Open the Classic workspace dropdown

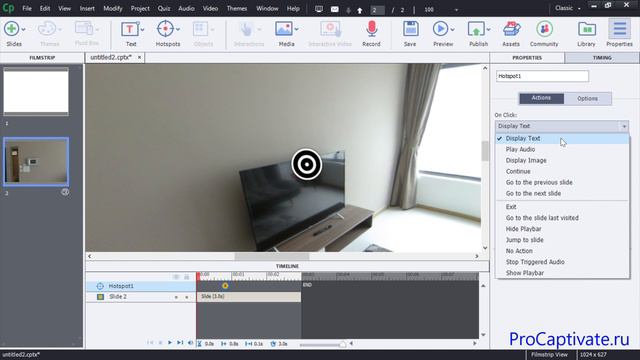pos(568,8)
